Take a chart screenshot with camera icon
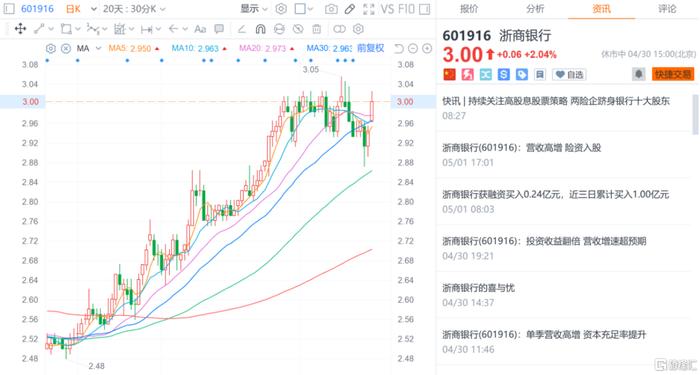 (x=331, y=9)
